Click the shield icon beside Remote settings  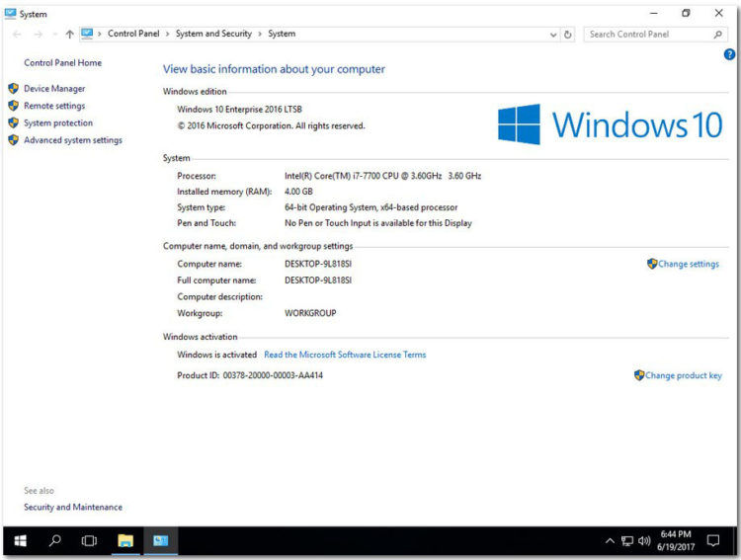coord(13,106)
